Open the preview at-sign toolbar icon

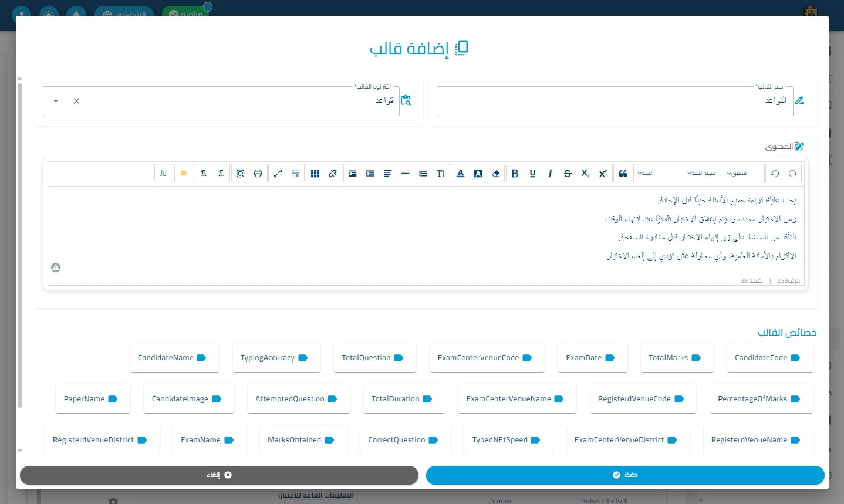(240, 174)
